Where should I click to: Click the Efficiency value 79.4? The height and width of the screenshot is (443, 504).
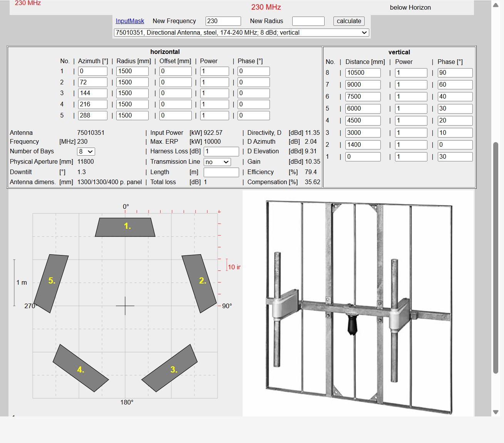point(311,172)
